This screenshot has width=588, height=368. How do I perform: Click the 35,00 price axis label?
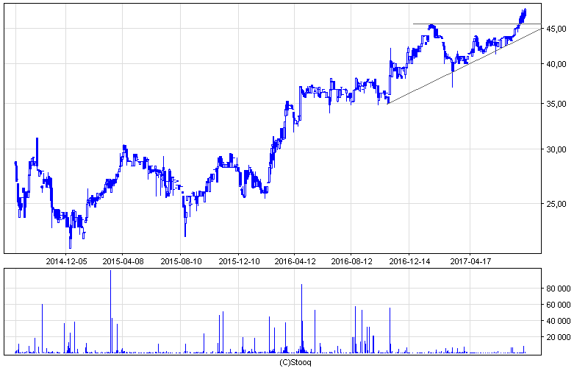[556, 104]
